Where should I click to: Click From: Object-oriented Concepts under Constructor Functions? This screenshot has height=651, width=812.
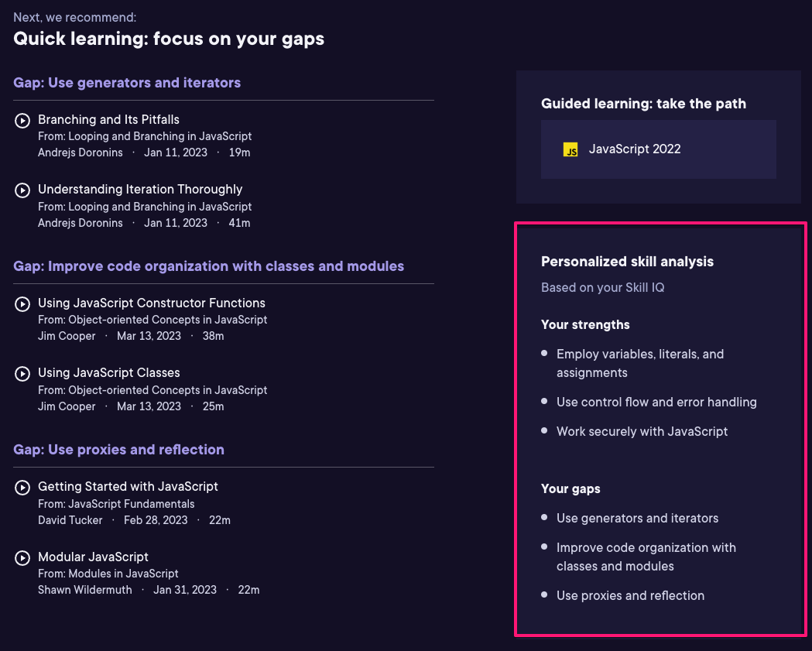152,320
